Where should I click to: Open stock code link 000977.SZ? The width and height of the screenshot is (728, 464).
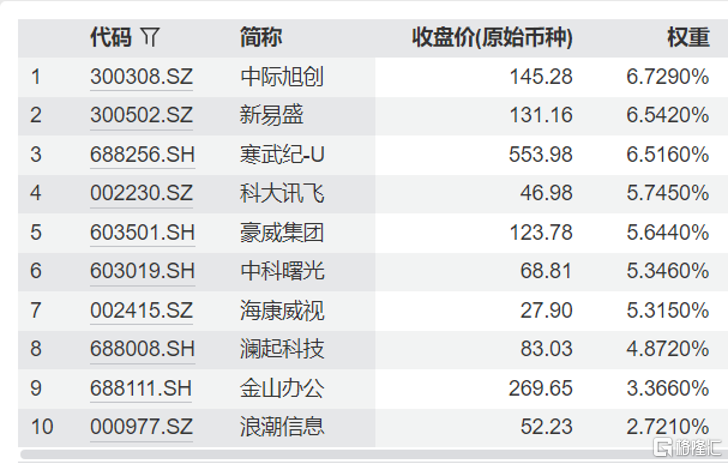(141, 427)
